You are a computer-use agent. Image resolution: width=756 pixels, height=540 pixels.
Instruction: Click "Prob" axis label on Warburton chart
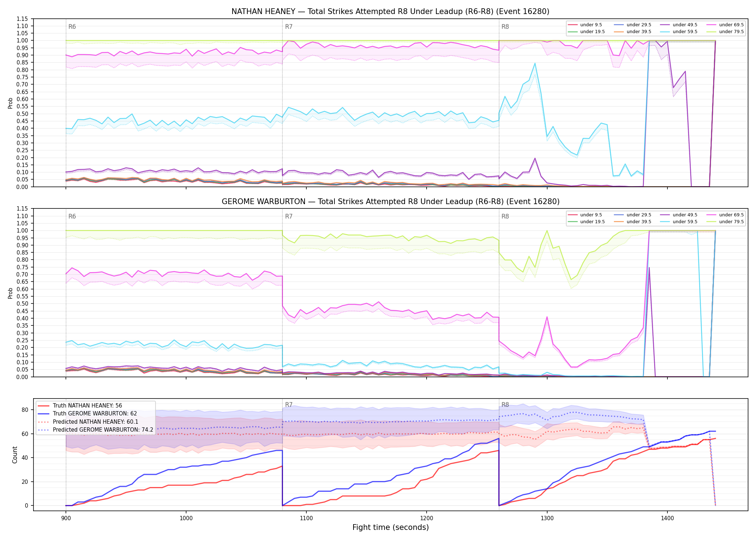pyautogui.click(x=10, y=293)
